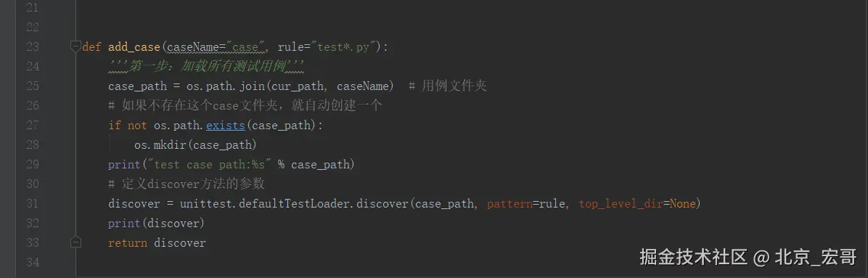Click line number 27 in gutter
The height and width of the screenshot is (278, 868).
33,125
